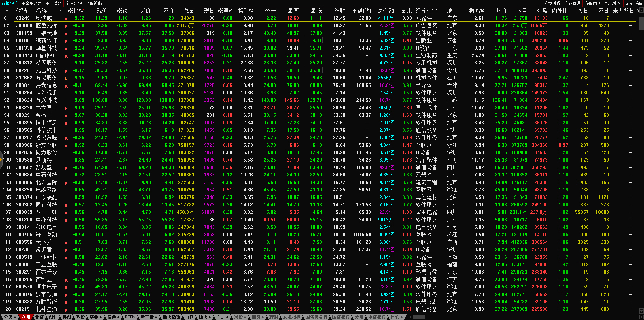Click the N marker beside 方盛股份

pos(66,78)
